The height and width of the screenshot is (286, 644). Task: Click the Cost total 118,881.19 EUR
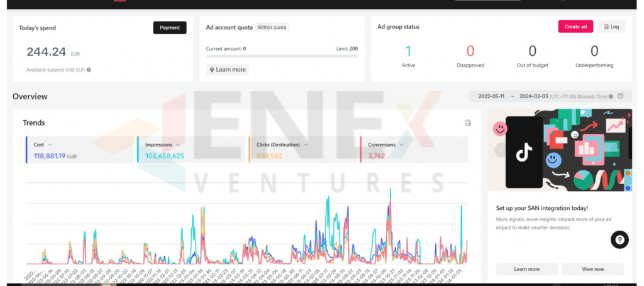click(55, 156)
